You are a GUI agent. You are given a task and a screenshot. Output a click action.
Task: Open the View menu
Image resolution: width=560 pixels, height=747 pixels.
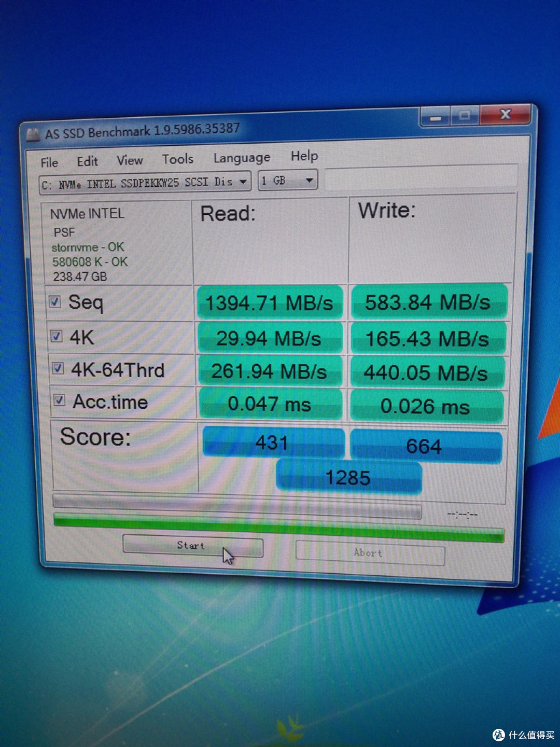(130, 160)
